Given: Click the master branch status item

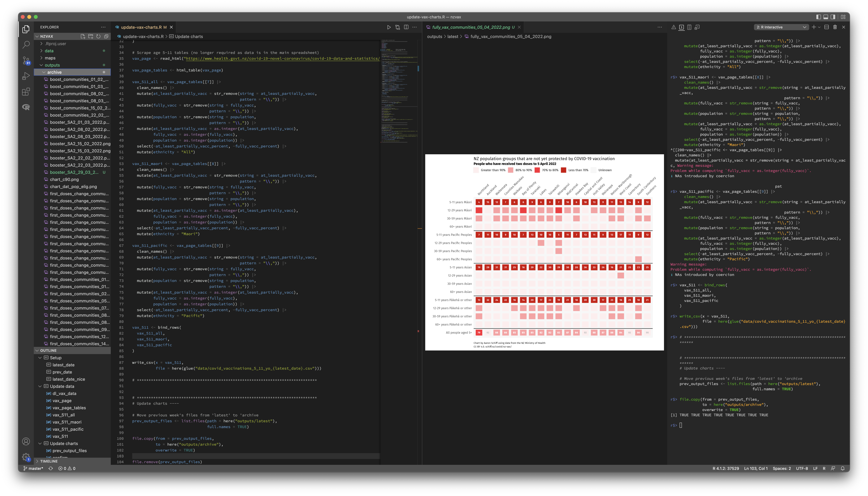Looking at the screenshot, I should [33, 468].
